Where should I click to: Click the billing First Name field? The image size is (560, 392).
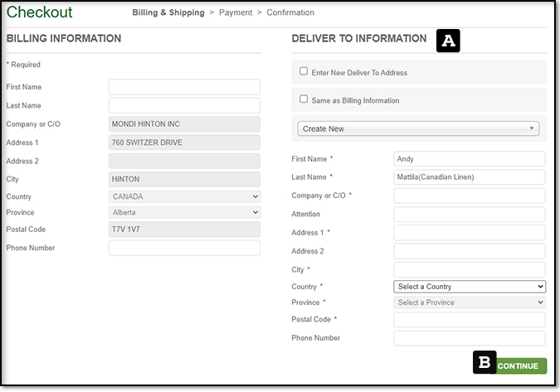(184, 87)
